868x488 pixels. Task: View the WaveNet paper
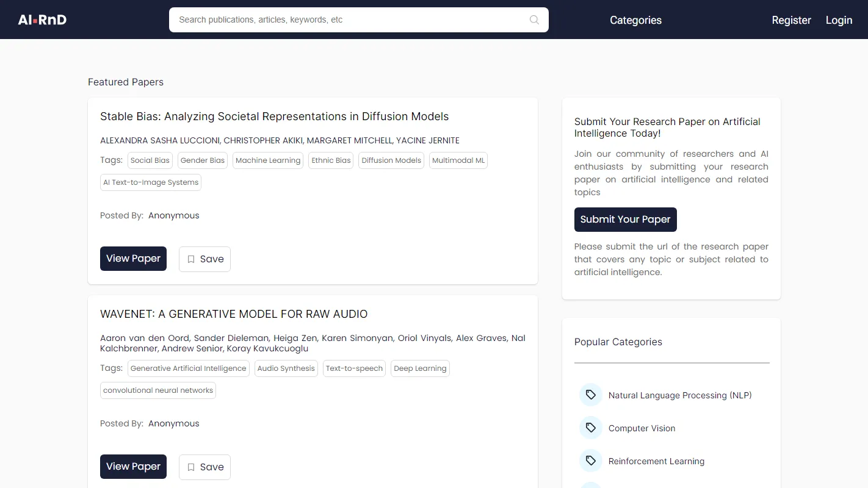coord(133,467)
